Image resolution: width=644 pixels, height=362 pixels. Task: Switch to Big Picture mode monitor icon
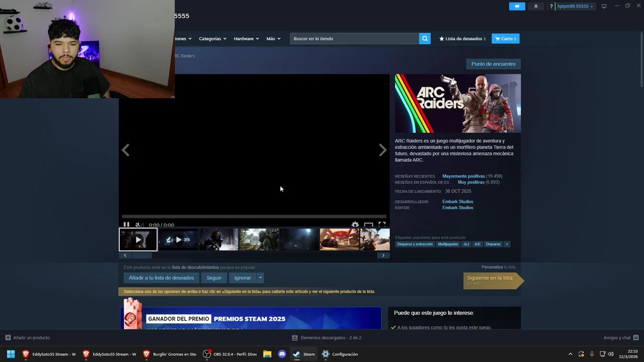(x=604, y=6)
